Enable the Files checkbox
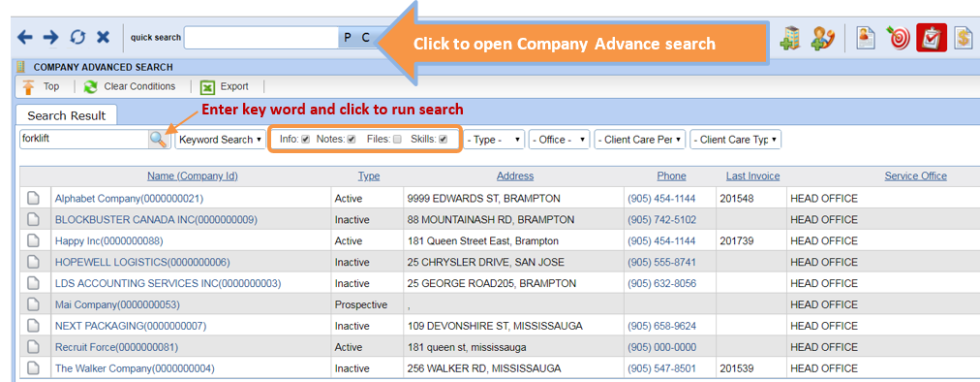The image size is (980, 382). point(397,140)
